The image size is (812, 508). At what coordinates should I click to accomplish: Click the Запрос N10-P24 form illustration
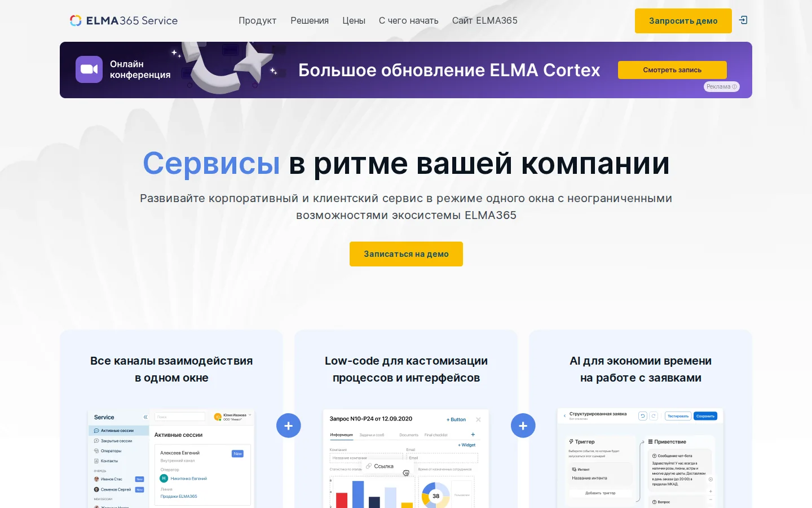pos(406,458)
